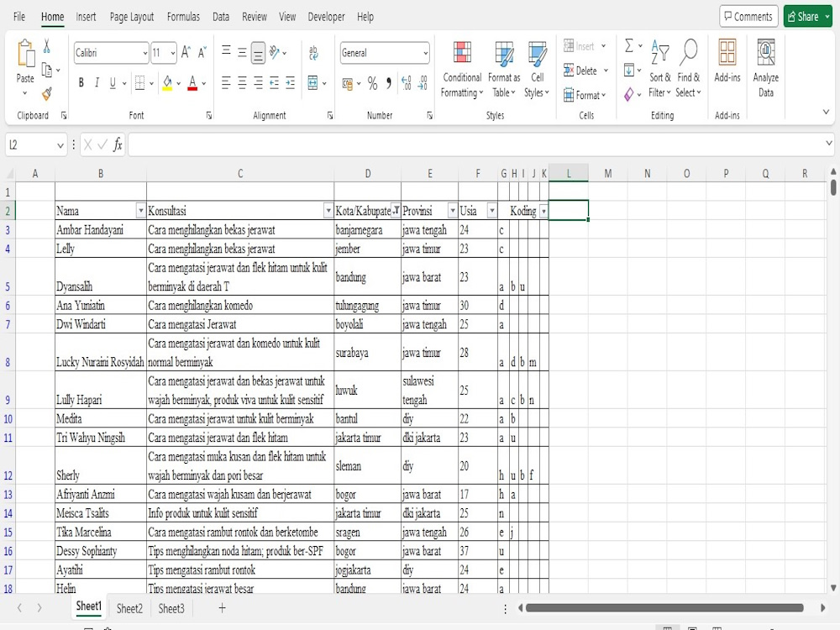Toggle Bold formatting
The width and height of the screenshot is (840, 630).
81,82
